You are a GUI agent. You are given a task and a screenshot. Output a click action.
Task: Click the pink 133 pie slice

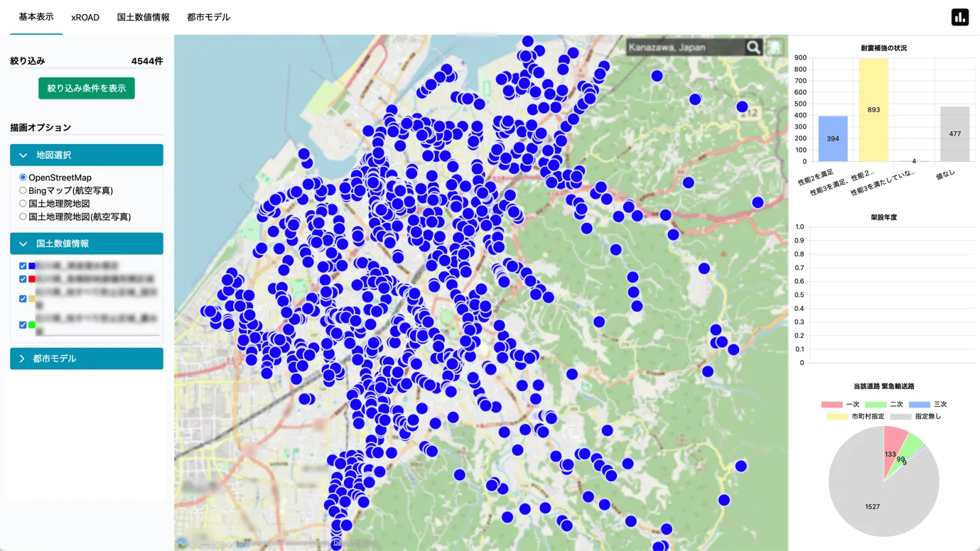tap(893, 446)
